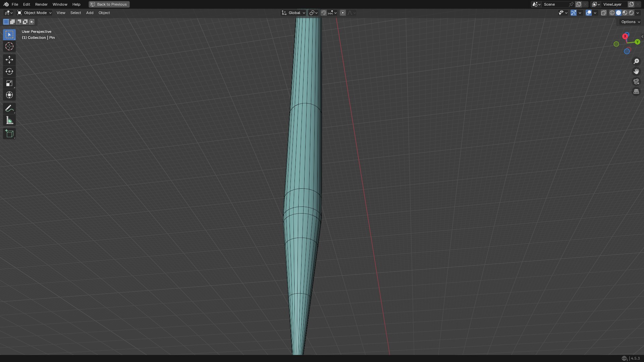This screenshot has height=362, width=644.
Task: Open the Window menu
Action: pyautogui.click(x=60, y=4)
